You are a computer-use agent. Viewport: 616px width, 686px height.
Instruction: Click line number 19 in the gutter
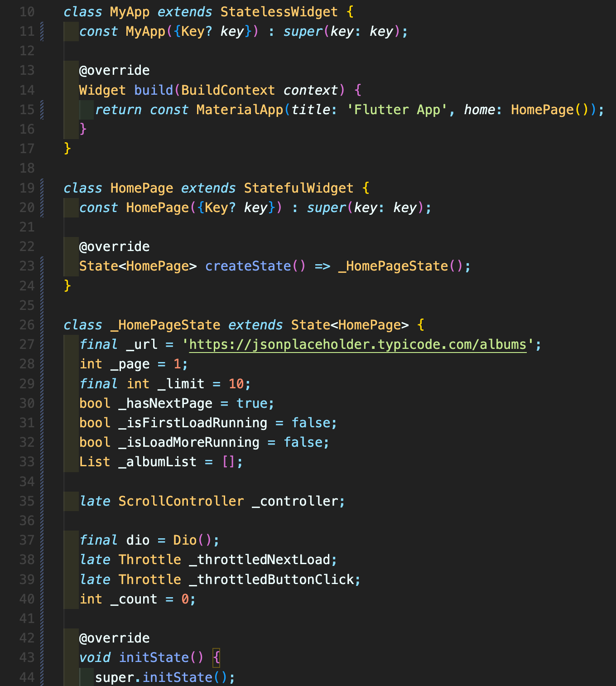coord(27,188)
